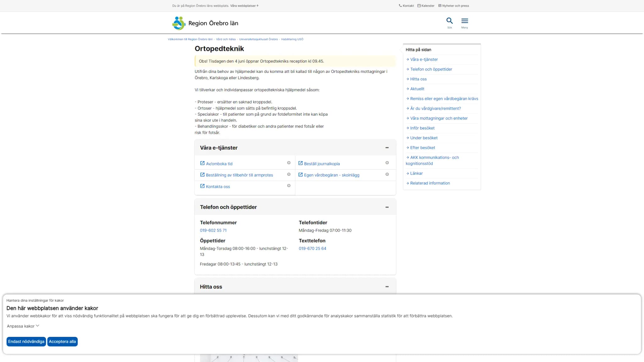Expand Våra webbplatser in top bar
The width and height of the screenshot is (644, 362).
(x=244, y=6)
